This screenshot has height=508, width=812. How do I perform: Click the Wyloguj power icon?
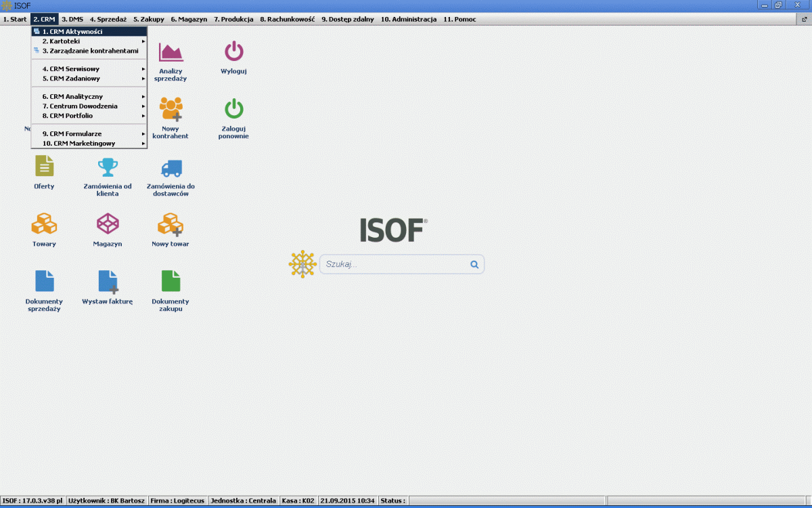click(233, 52)
